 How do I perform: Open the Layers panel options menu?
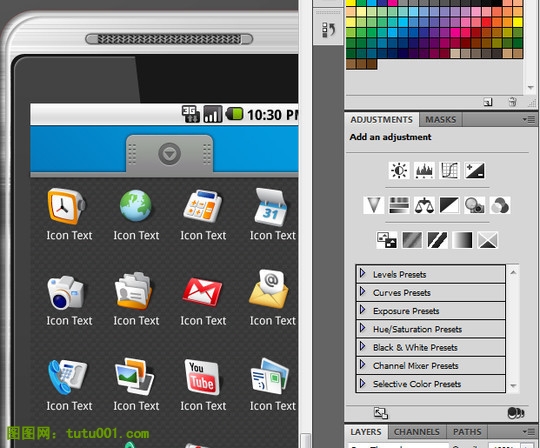[x=529, y=431]
